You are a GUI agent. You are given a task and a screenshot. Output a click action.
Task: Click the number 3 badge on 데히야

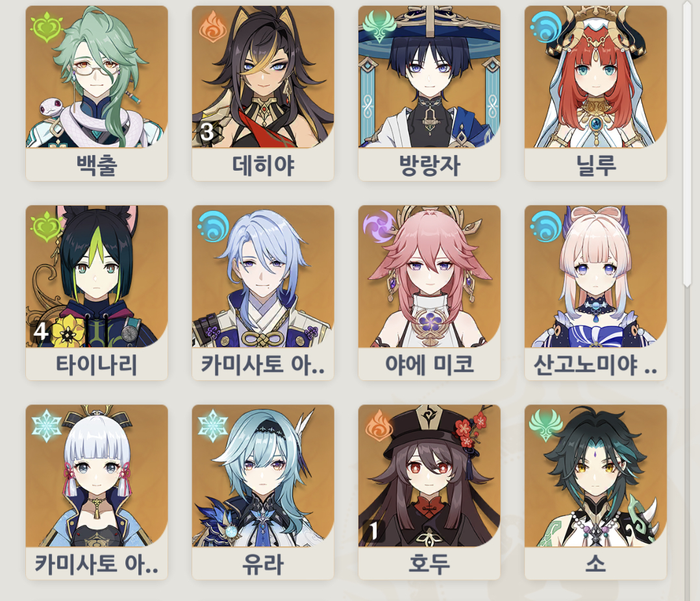coord(206,132)
